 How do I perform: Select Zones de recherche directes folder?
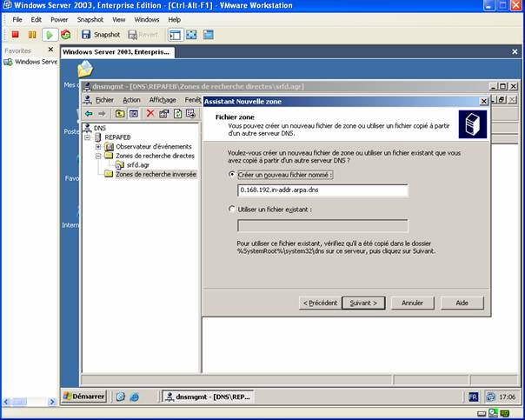coord(155,156)
